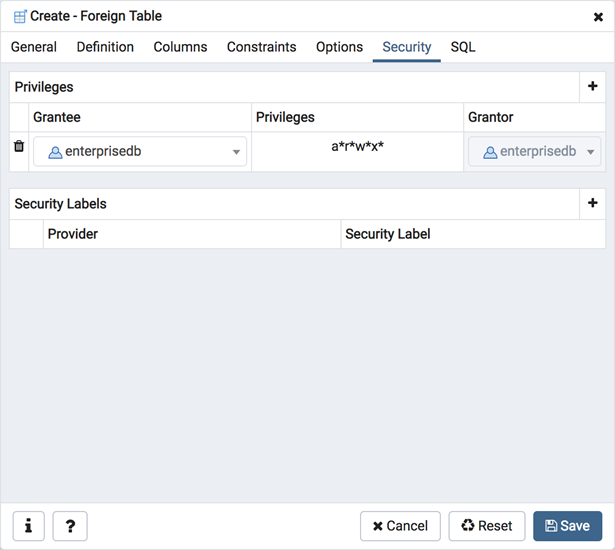Open the question mark help button
Image resolution: width=615 pixels, height=550 pixels.
70,526
